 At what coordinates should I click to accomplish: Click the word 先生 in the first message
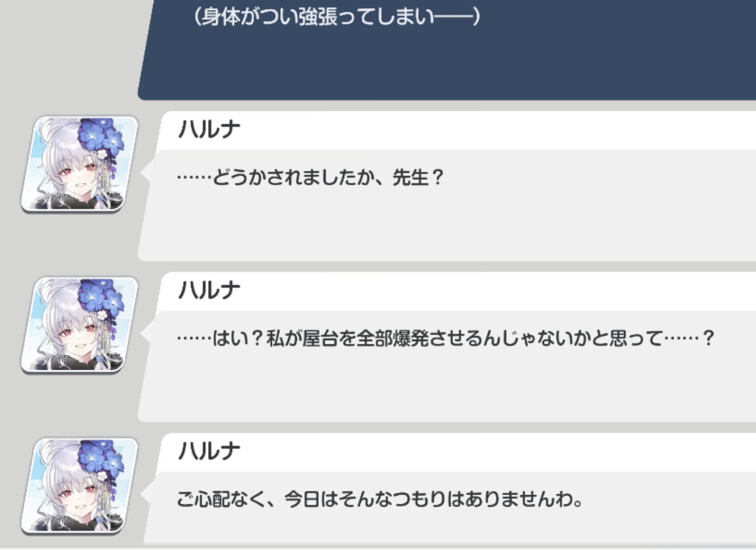click(410, 177)
